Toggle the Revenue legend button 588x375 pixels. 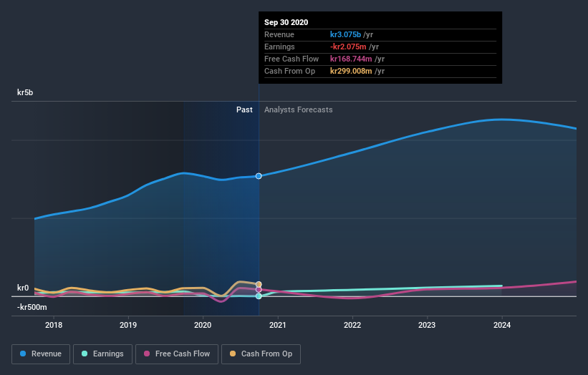pyautogui.click(x=41, y=354)
